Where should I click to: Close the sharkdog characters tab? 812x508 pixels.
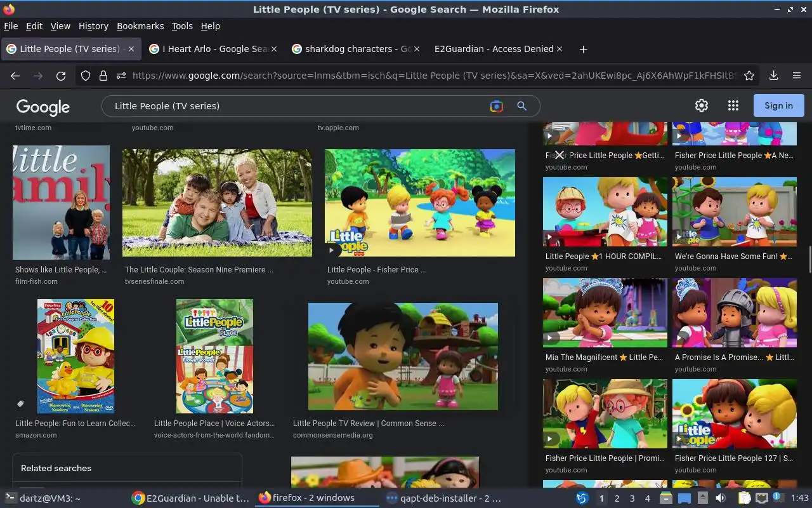[x=417, y=49]
